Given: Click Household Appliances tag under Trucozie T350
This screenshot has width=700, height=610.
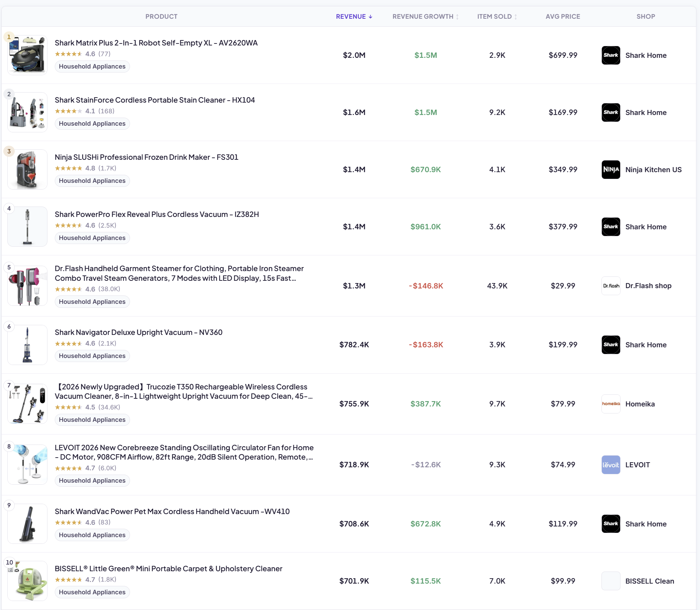Looking at the screenshot, I should 92,420.
